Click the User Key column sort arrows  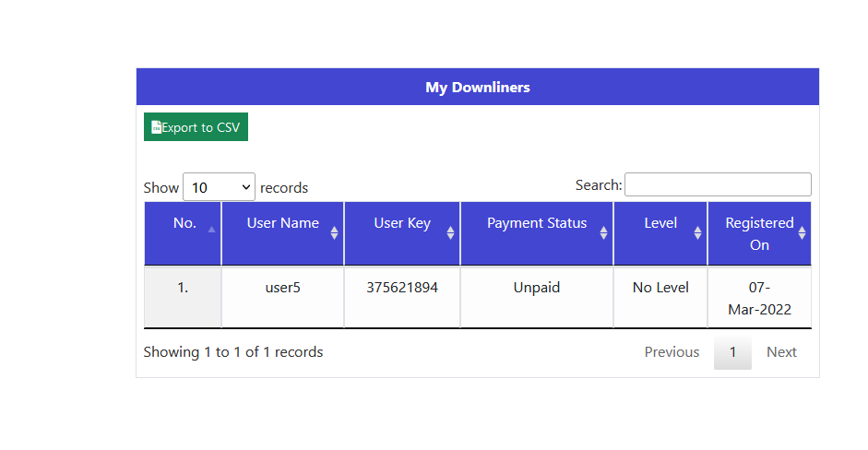450,233
